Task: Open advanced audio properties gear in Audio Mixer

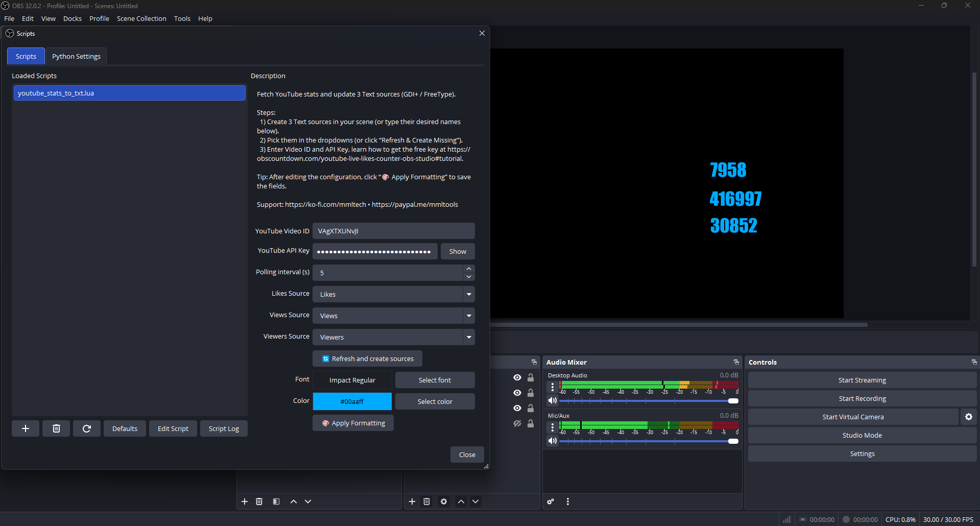Action: tap(551, 501)
